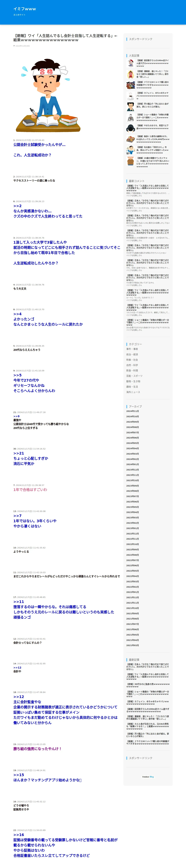Viewport: 186px width, 868px height.
Task: Follow the >>21 anchor in comment 30
Action: point(19,453)
